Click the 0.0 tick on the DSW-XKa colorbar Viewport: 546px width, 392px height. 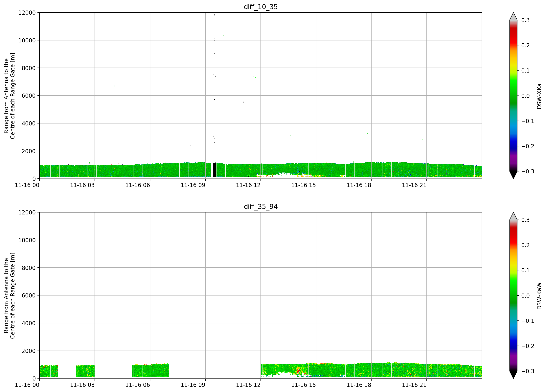pyautogui.click(x=525, y=96)
